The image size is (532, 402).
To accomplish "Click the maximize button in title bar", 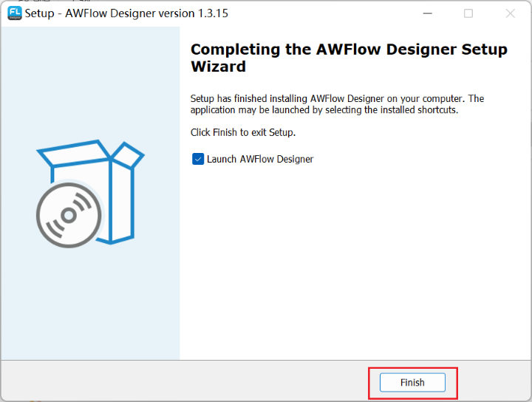I will click(x=468, y=13).
